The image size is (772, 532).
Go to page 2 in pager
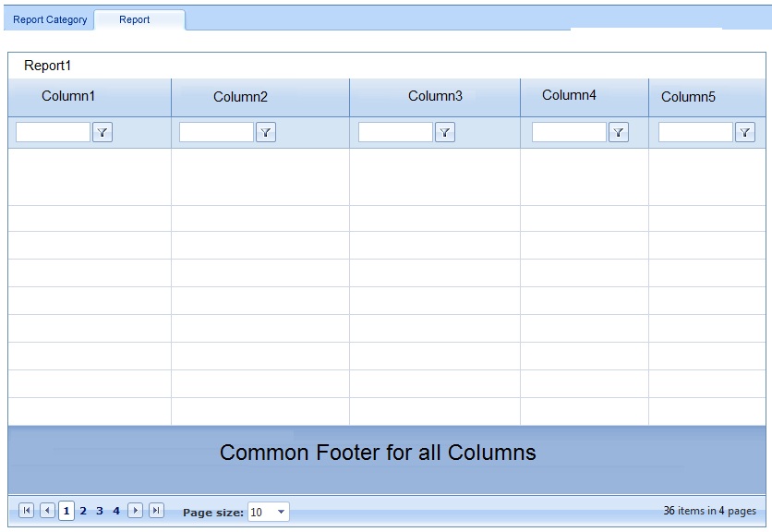click(x=83, y=512)
